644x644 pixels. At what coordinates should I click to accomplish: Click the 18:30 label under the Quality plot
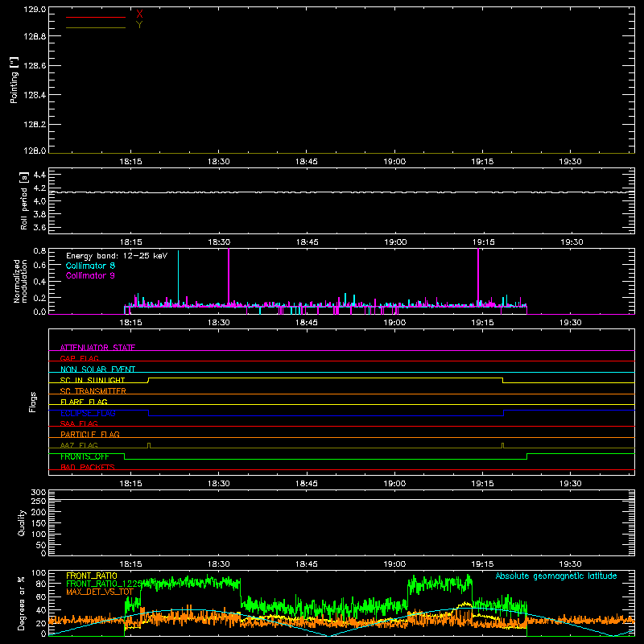218,564
